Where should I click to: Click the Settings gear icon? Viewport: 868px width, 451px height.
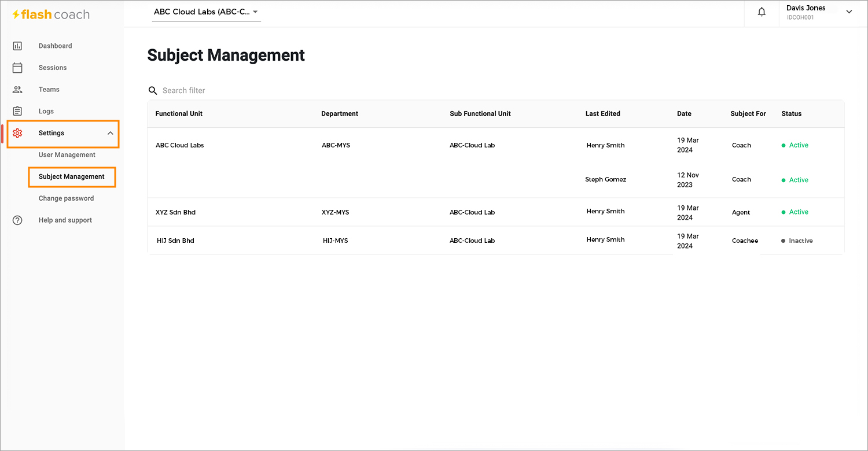pyautogui.click(x=17, y=133)
